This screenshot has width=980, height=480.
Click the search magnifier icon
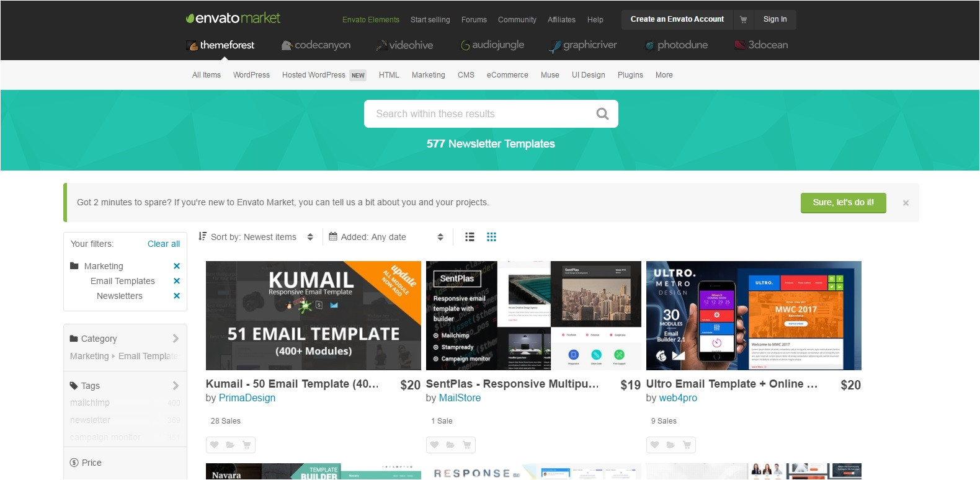[602, 114]
